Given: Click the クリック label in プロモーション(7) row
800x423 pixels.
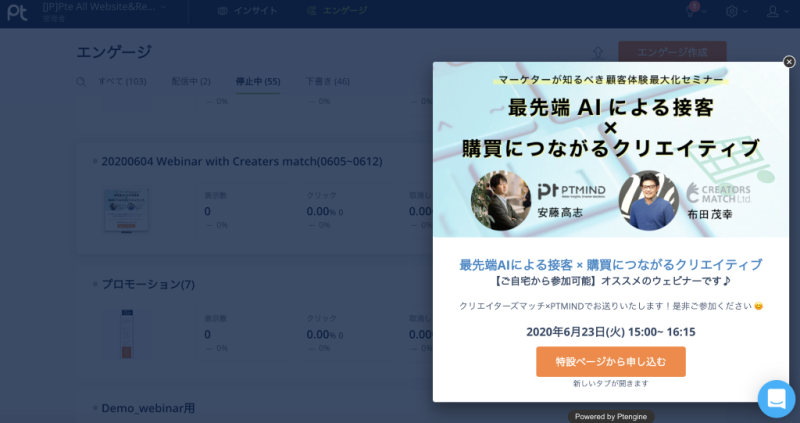Looking at the screenshot, I should [321, 318].
